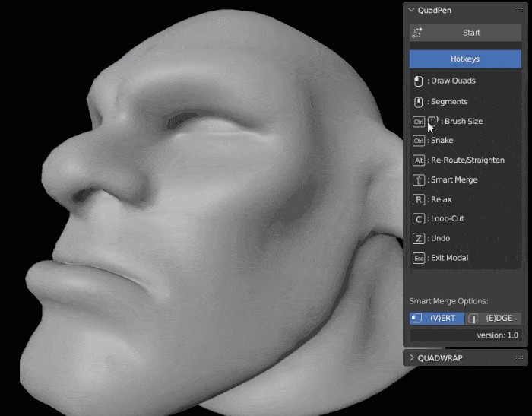Click the C key icon for Loop-Cut
The image size is (532, 416).
click(419, 219)
